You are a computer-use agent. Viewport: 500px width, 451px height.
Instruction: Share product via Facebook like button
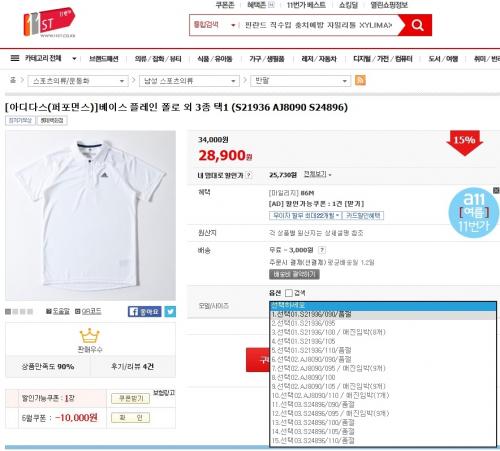[145, 311]
